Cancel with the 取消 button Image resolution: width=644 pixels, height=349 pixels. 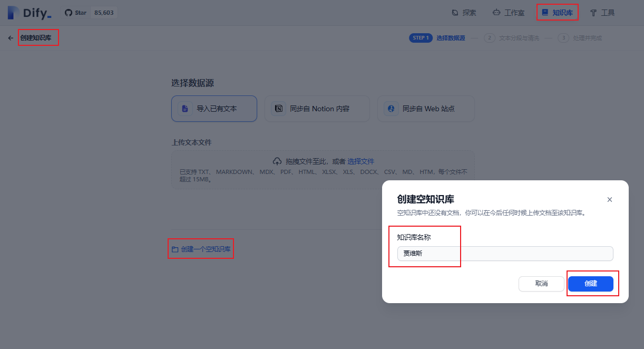(541, 284)
